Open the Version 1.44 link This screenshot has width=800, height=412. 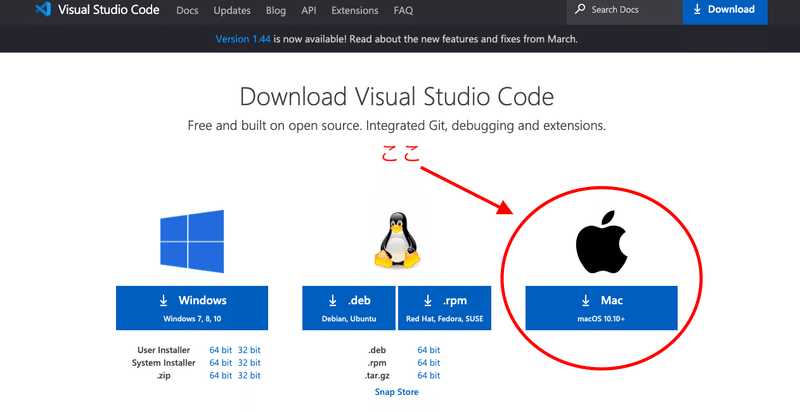click(243, 39)
